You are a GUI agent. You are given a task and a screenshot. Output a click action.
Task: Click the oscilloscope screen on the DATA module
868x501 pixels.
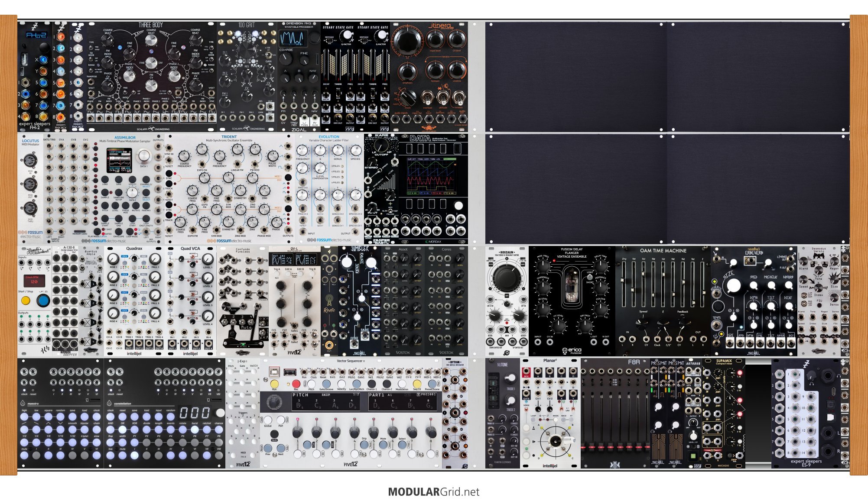click(432, 176)
